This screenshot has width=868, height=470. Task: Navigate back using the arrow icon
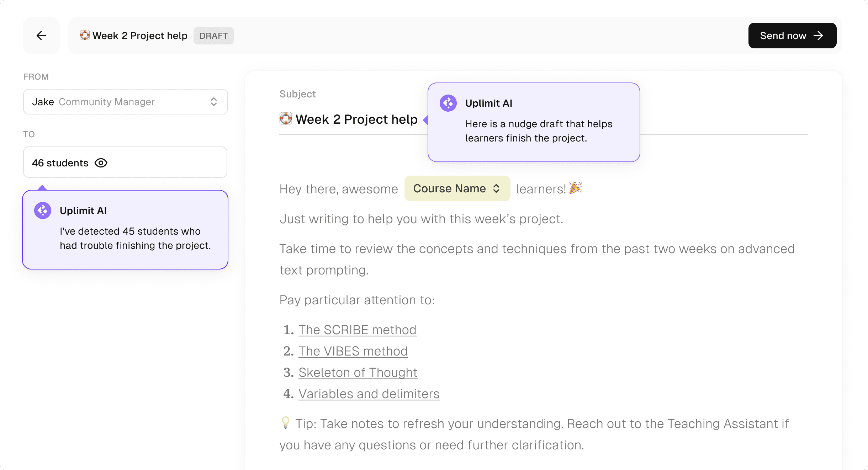pos(41,36)
